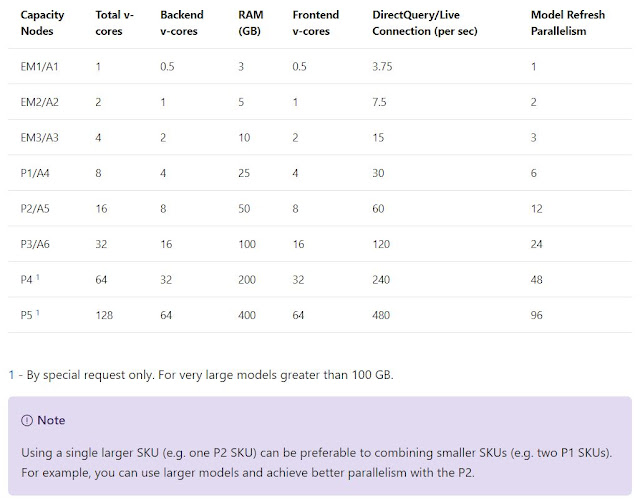640x503 pixels.
Task: Select the Frontend v-cores column header
Action: 318,23
